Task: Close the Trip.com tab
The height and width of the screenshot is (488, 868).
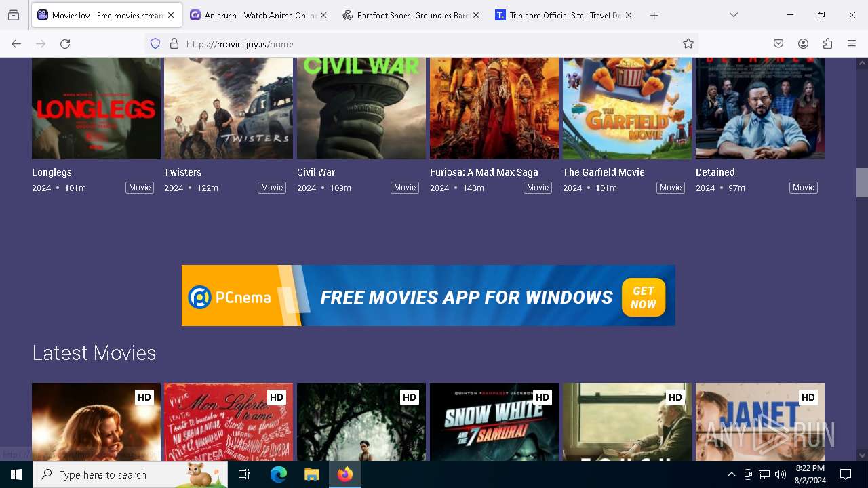Action: point(629,15)
